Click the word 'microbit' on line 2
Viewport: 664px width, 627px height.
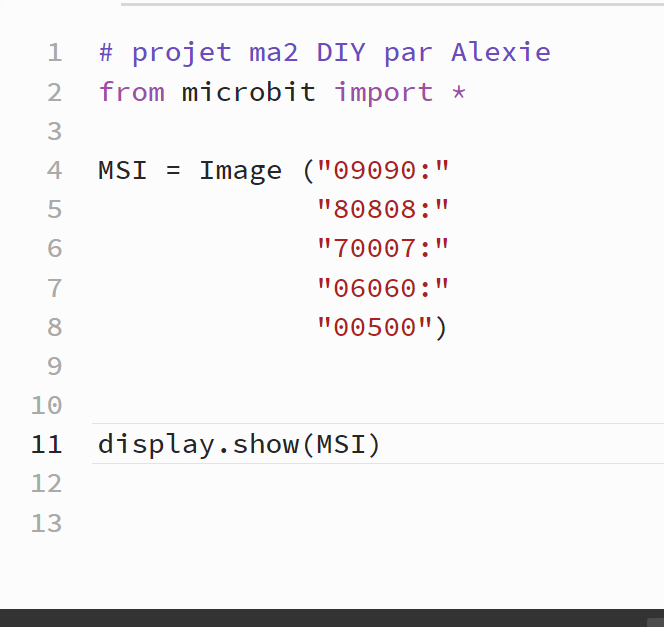(x=249, y=92)
